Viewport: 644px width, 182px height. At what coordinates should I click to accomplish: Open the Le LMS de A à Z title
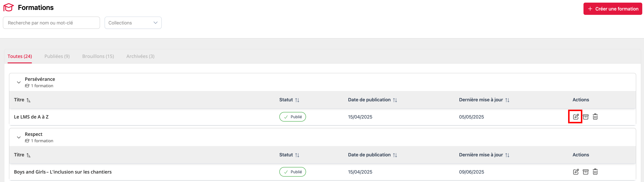pos(31,117)
